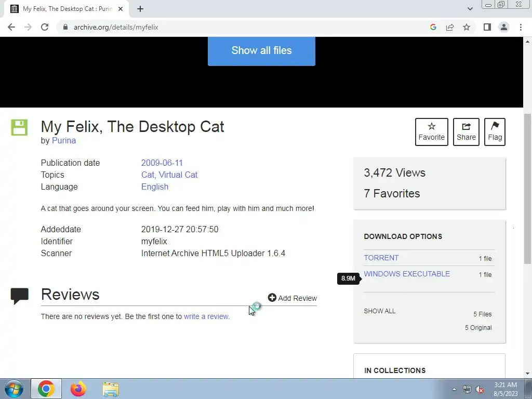
Task: Click the network tray icon
Action: click(x=467, y=390)
